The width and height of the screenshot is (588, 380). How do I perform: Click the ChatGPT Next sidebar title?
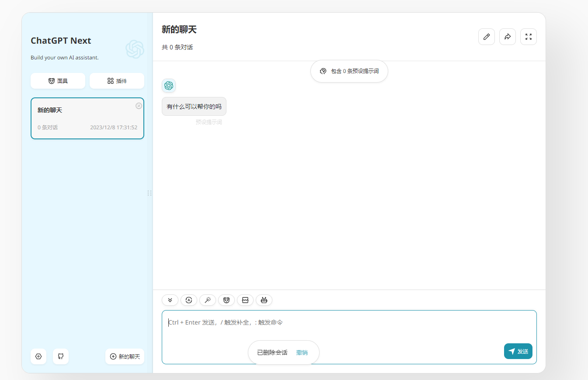pyautogui.click(x=61, y=41)
